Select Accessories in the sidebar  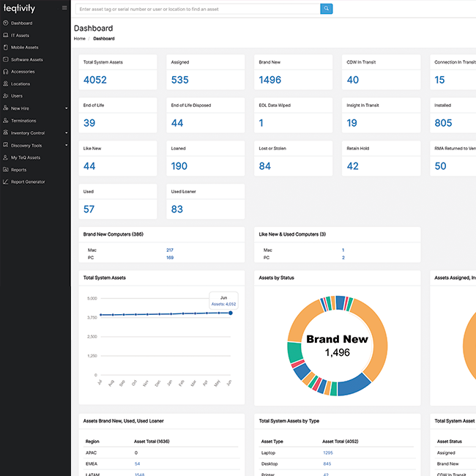click(x=23, y=72)
